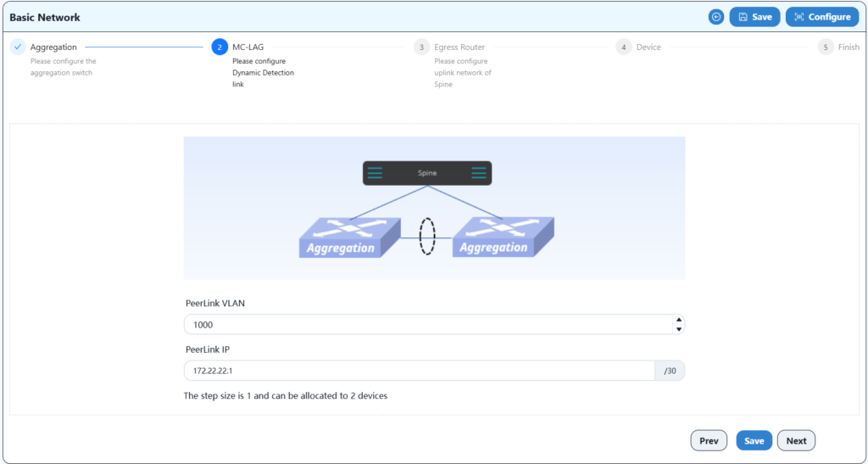
Task: Select the Finish step 5 circle
Action: pos(826,48)
